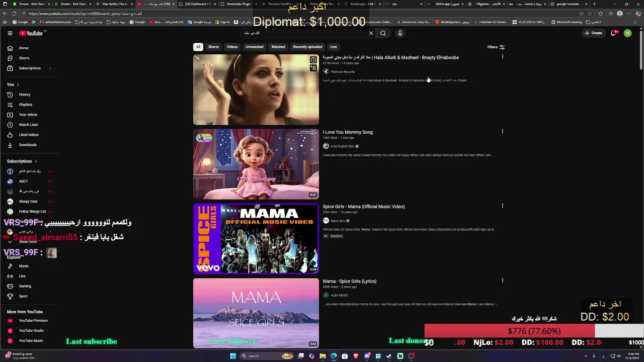Expand the Subscriptions section header

click(x=22, y=161)
